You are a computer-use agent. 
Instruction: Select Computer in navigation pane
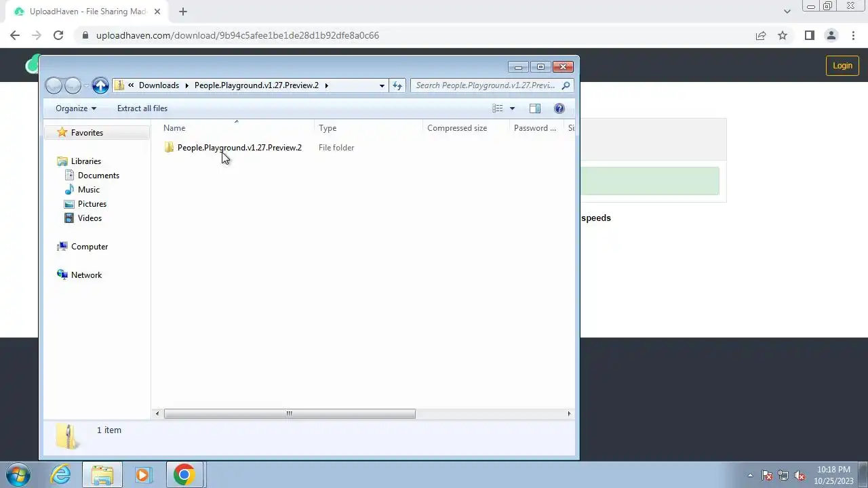(89, 247)
